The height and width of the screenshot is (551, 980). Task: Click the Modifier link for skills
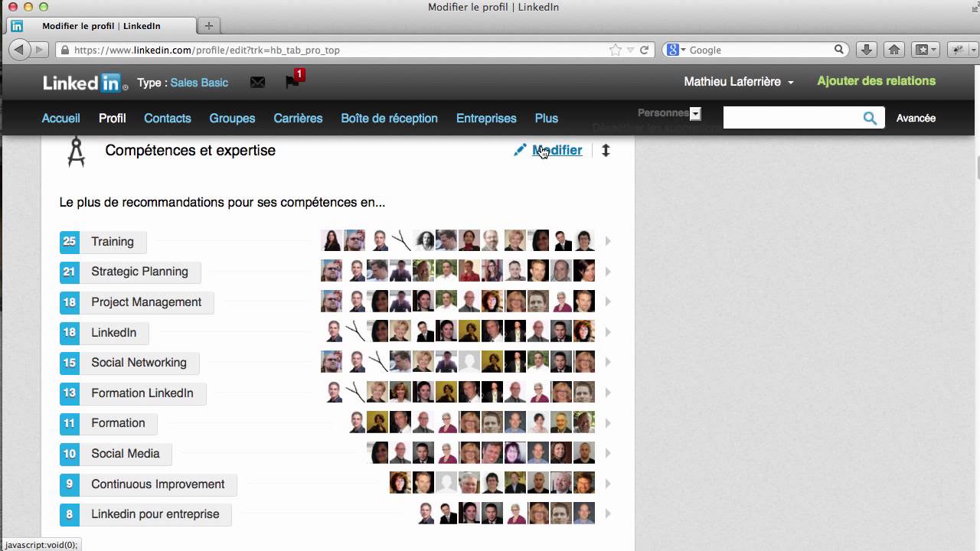pyautogui.click(x=557, y=151)
